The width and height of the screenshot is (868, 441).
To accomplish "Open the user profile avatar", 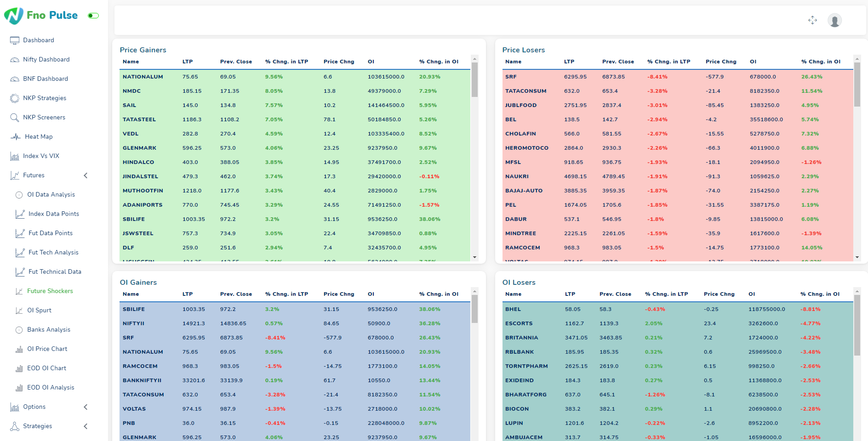I will 834,20.
